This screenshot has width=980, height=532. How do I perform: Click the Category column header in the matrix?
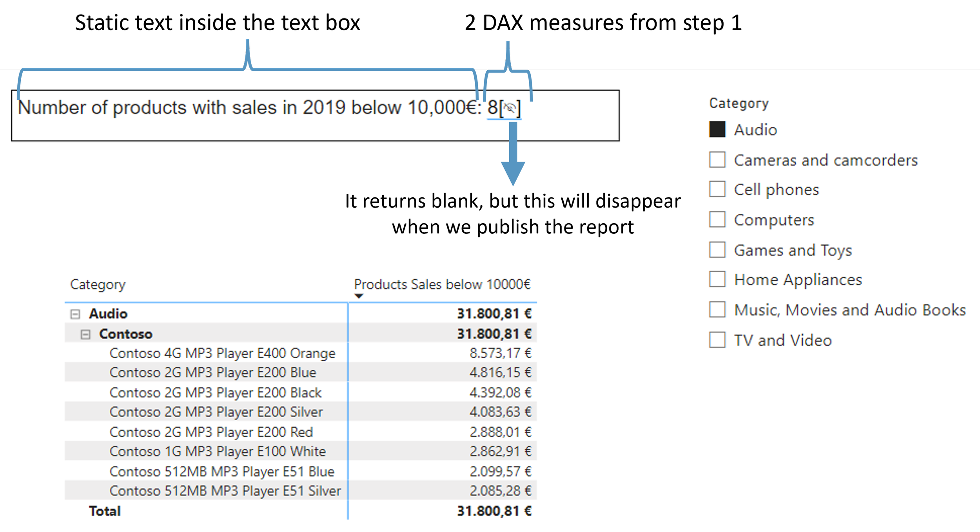98,284
